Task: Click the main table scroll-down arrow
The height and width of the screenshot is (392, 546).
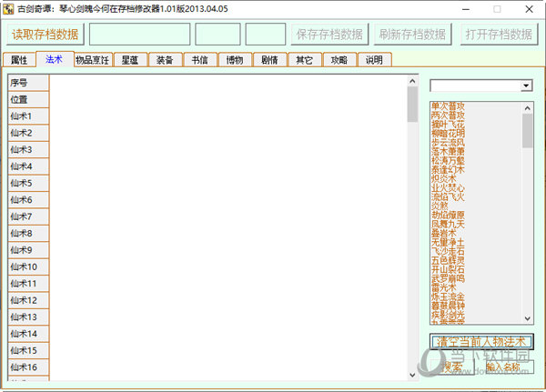Action: pos(412,375)
